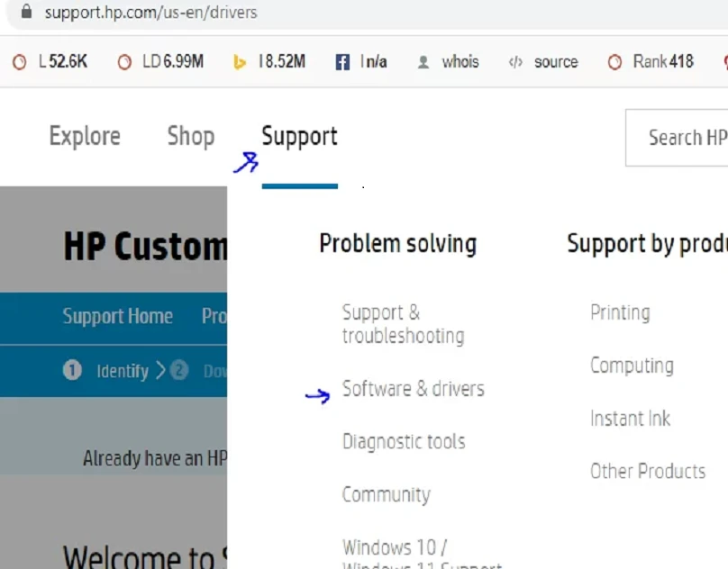Image resolution: width=728 pixels, height=569 pixels.
Task: Click the Facebook icon in SEO toolbar
Action: point(342,62)
